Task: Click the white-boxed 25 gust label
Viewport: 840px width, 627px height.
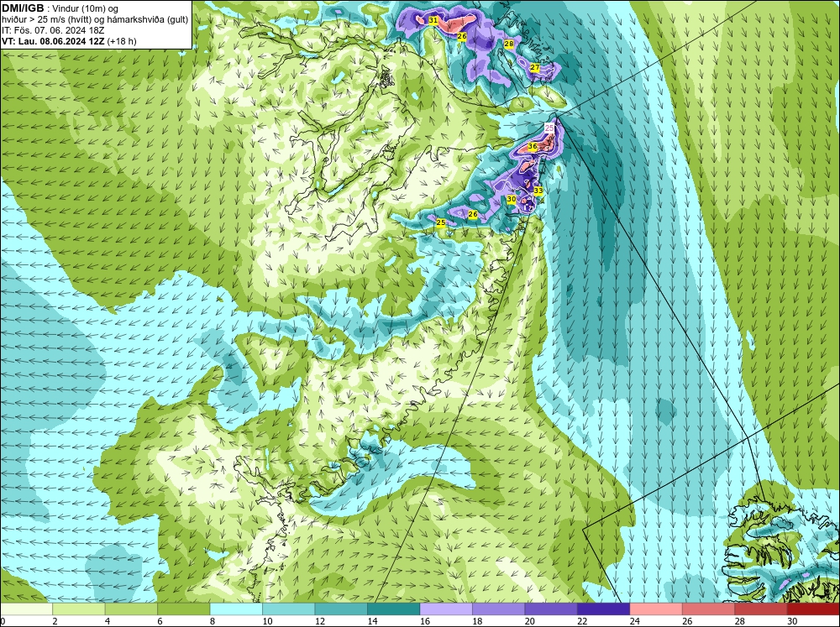Action: [x=549, y=128]
